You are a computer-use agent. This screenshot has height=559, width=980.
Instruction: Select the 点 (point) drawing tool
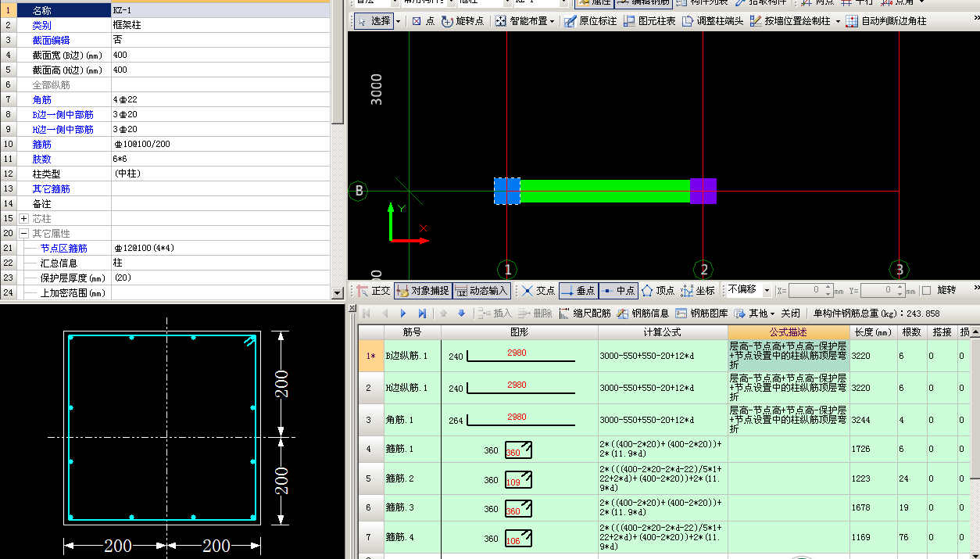424,21
